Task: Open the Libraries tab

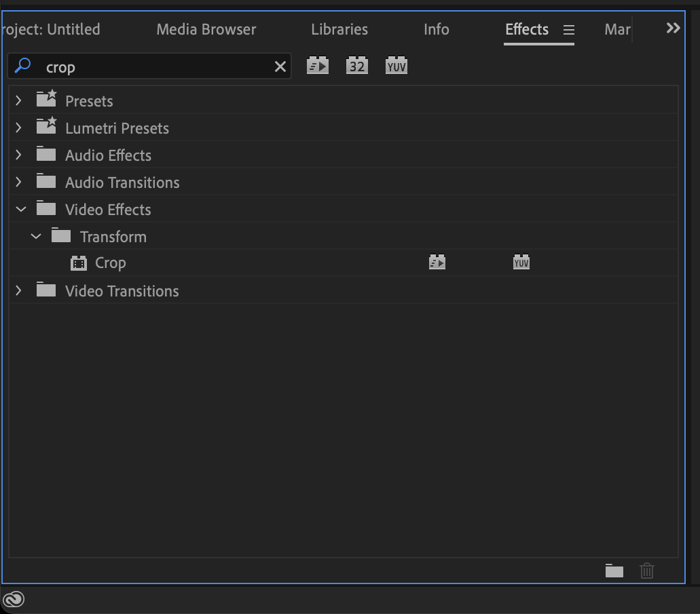Action: coord(339,29)
